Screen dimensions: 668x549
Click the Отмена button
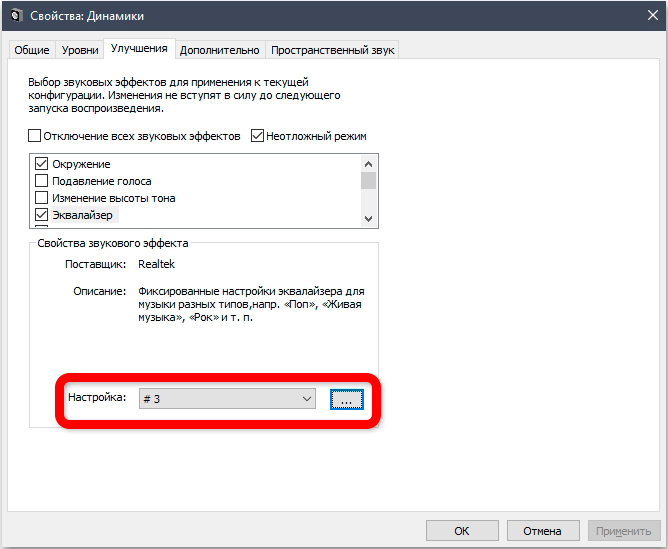click(543, 531)
